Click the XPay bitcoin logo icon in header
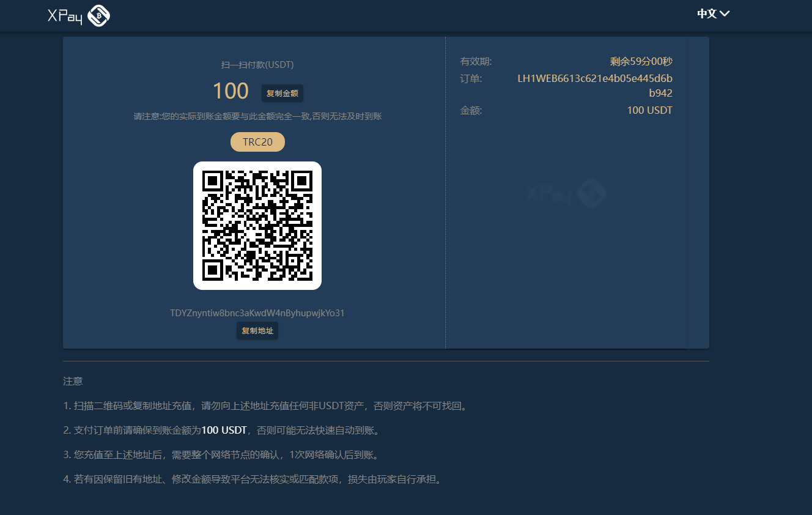Viewport: 812px width, 515px height. coord(98,16)
